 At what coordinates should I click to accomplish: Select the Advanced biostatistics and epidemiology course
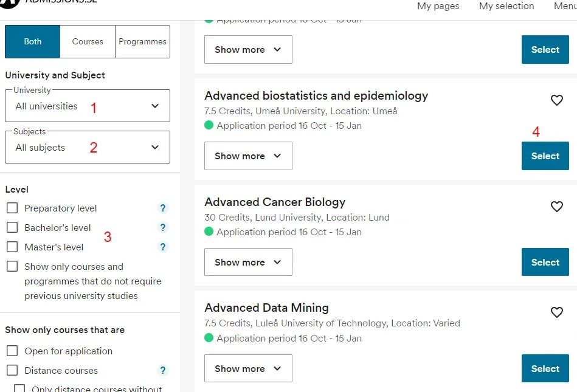click(x=545, y=156)
